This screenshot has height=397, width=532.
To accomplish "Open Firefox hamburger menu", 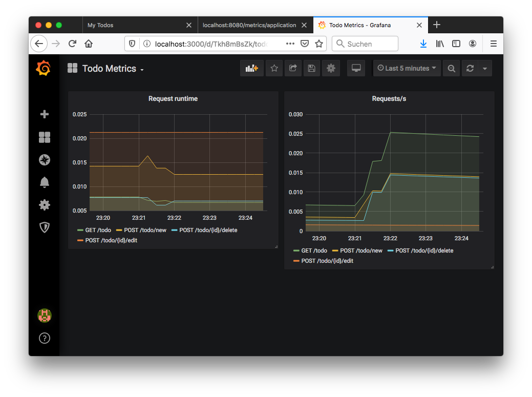I will click(493, 44).
